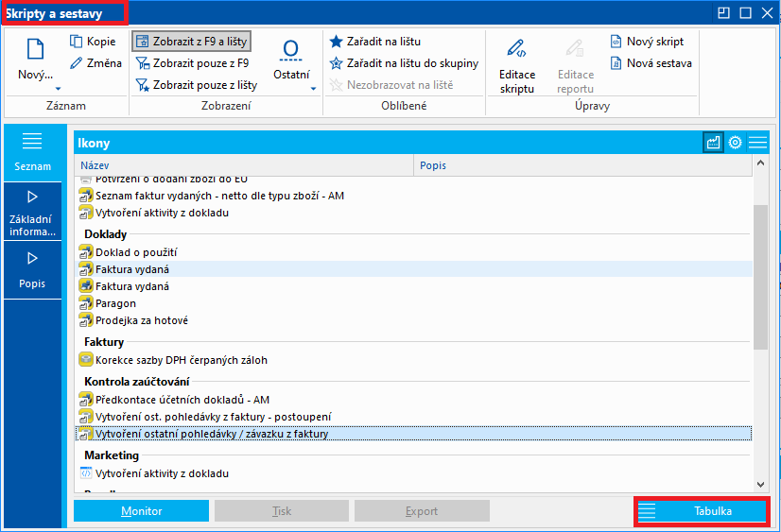Click the Marketing group header
The height and width of the screenshot is (532, 781).
pyautogui.click(x=112, y=455)
